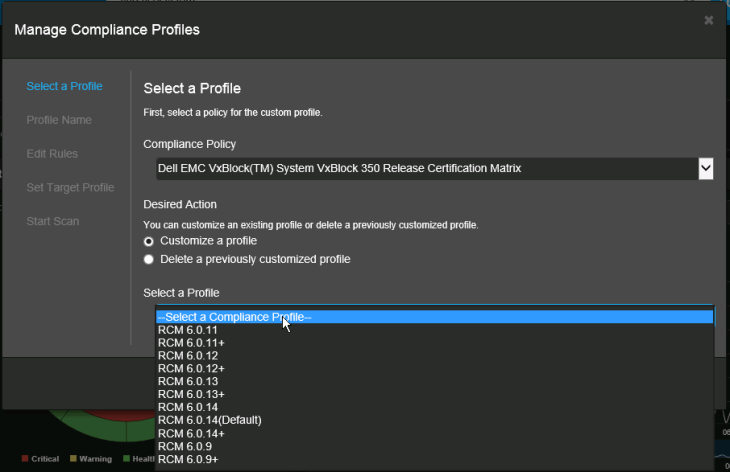Select the Customize a profile radio button
730x472 pixels.
149,241
